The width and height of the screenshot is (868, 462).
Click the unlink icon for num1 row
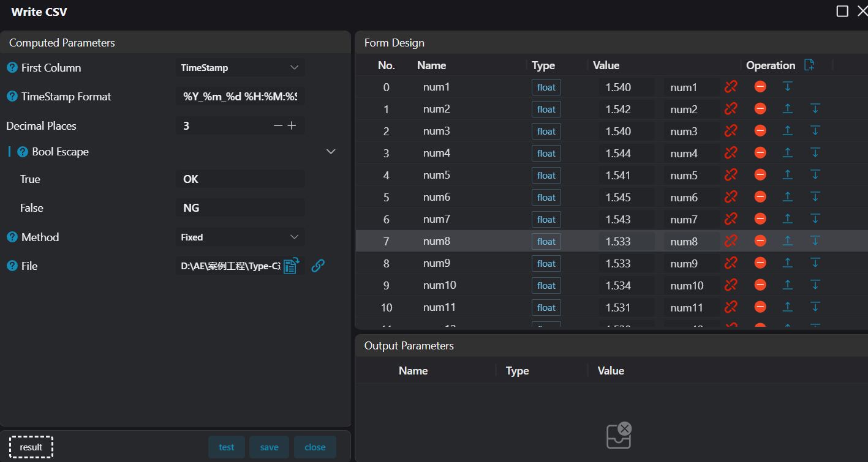tap(731, 87)
